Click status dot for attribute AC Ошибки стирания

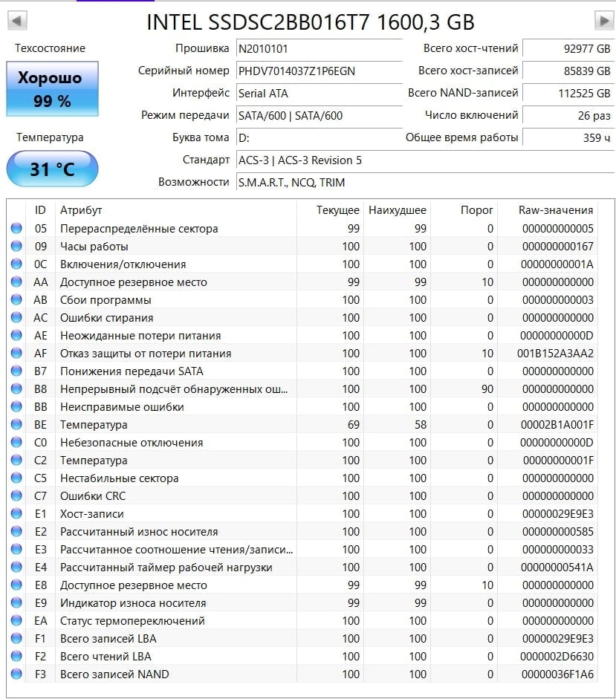pyautogui.click(x=16, y=317)
